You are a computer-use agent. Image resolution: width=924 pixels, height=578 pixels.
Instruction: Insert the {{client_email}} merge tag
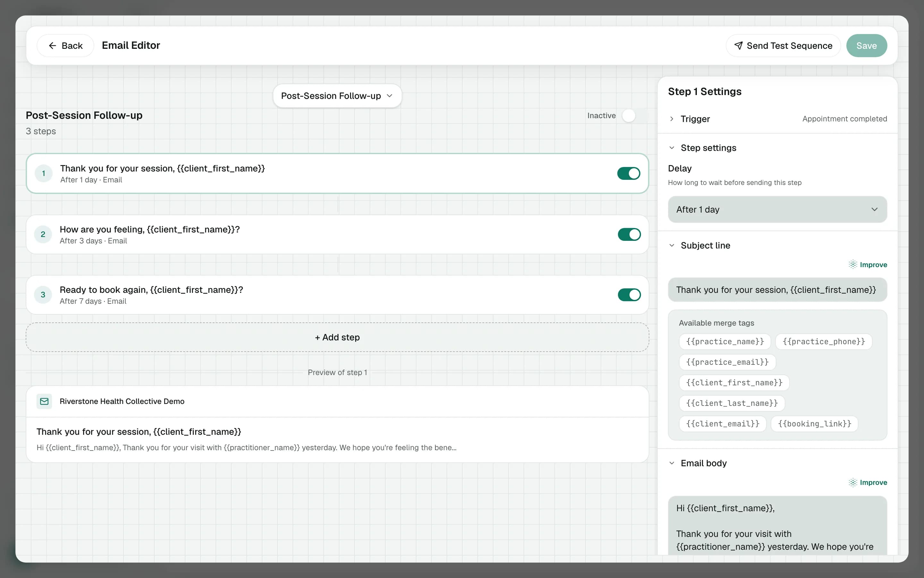[x=723, y=424]
